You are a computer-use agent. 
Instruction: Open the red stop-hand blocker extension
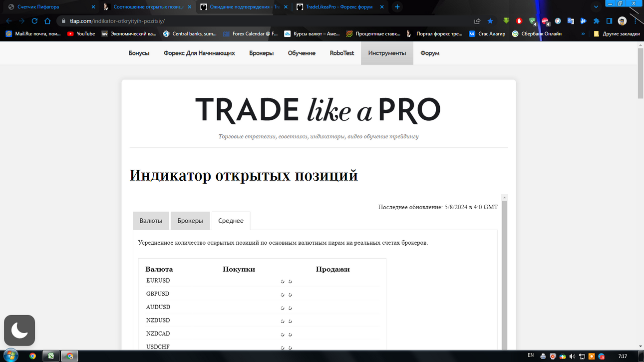coord(519,21)
